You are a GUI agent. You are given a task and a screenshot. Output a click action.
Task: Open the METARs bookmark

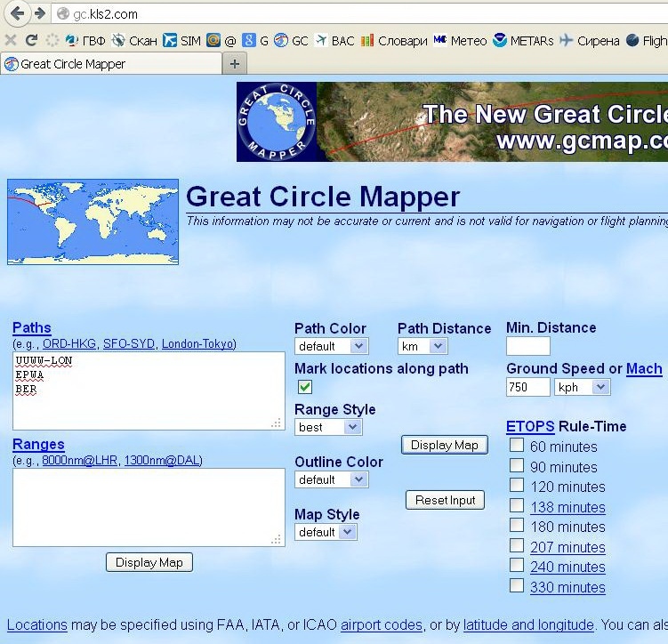point(523,40)
